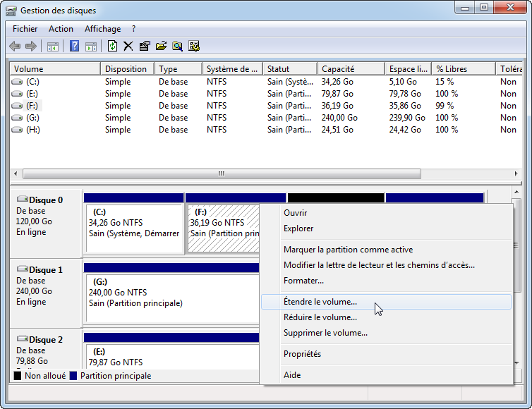
Task: Open the Fichier menu
Action: [x=25, y=29]
